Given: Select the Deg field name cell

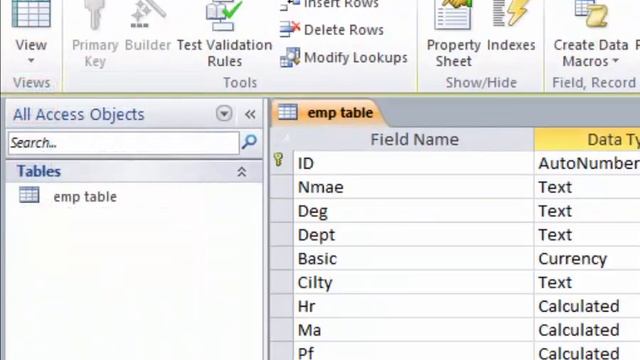Looking at the screenshot, I should tap(414, 211).
